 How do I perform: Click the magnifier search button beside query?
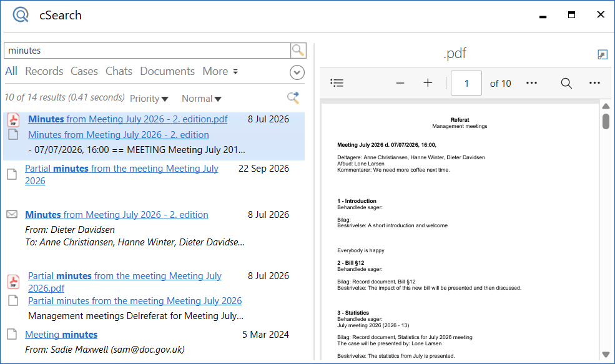click(298, 51)
